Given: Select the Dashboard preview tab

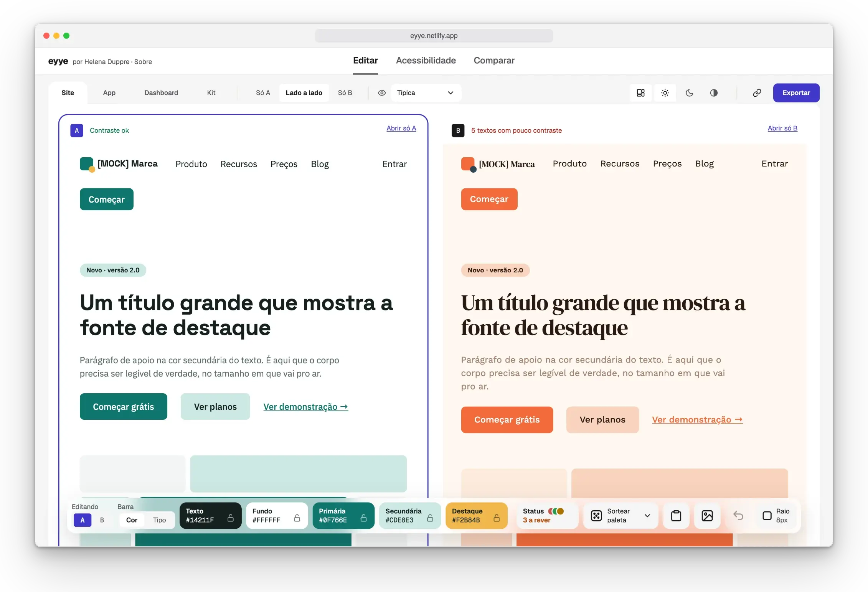Looking at the screenshot, I should tap(161, 93).
